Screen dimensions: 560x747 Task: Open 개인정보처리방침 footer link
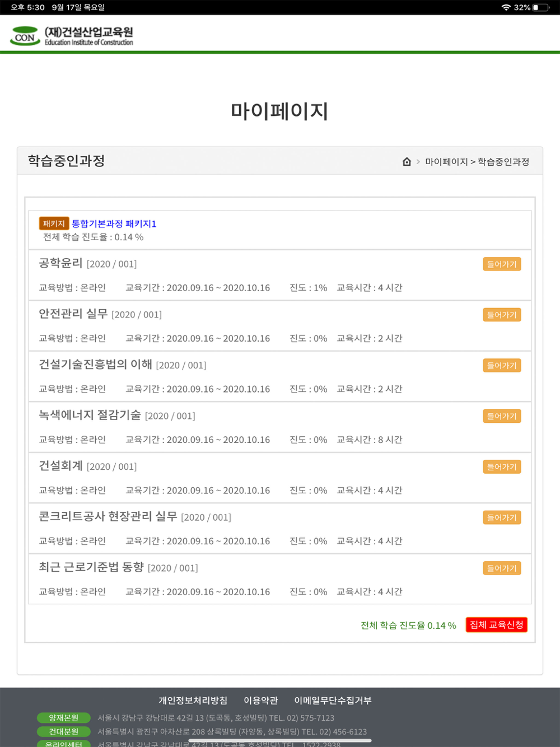pos(193,701)
